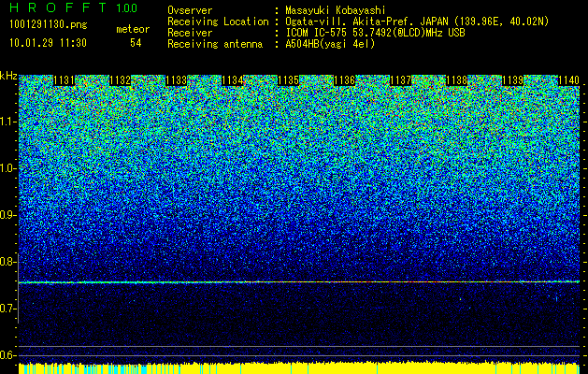Click the 1136 time marker
The image size is (588, 374).
click(344, 80)
